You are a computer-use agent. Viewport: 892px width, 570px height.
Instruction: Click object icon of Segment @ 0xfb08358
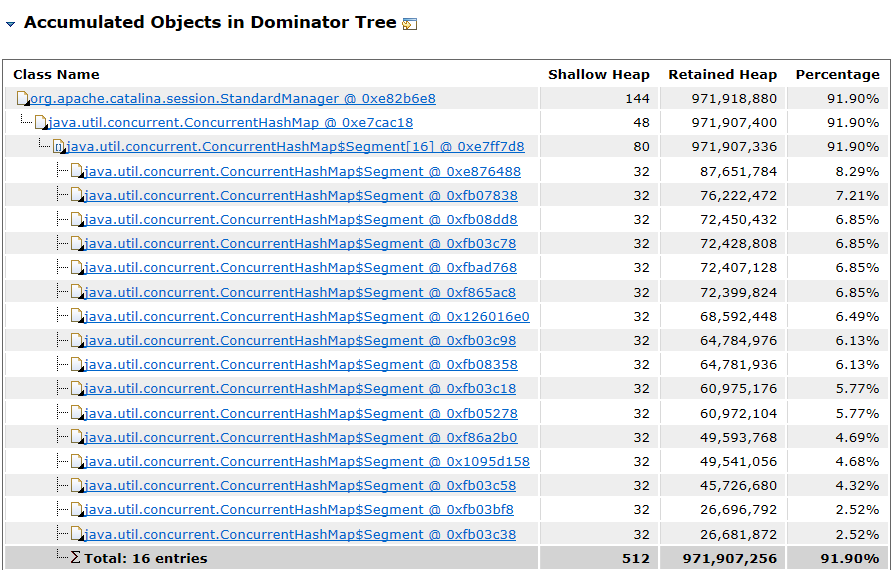(77, 364)
